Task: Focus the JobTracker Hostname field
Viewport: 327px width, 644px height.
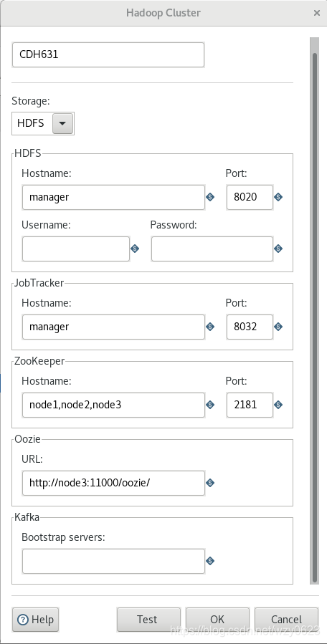Action: click(113, 327)
